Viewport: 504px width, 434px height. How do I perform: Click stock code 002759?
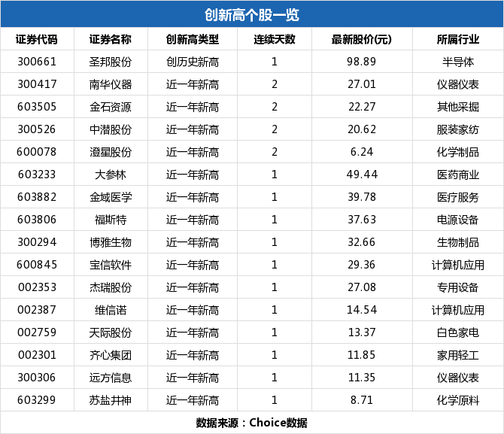(37, 332)
